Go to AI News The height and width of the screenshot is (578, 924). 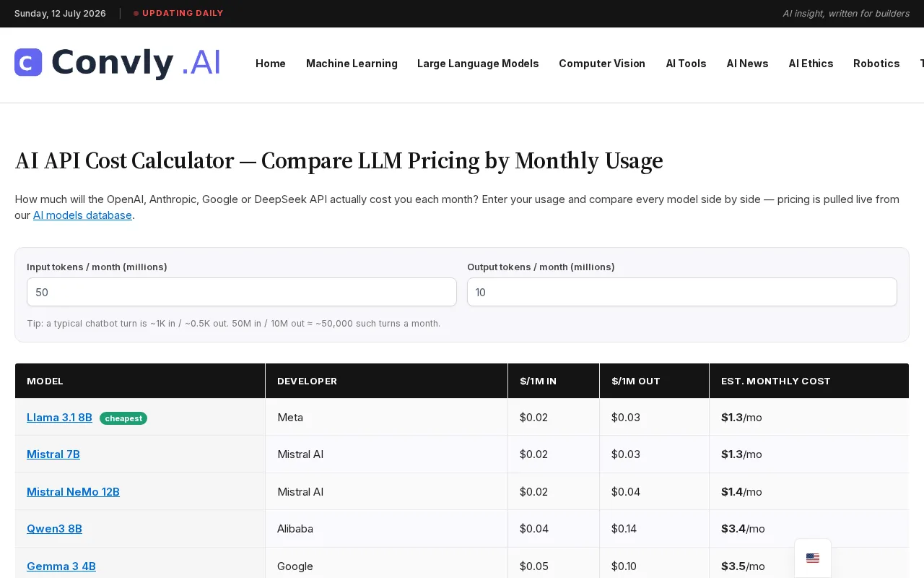coord(747,64)
